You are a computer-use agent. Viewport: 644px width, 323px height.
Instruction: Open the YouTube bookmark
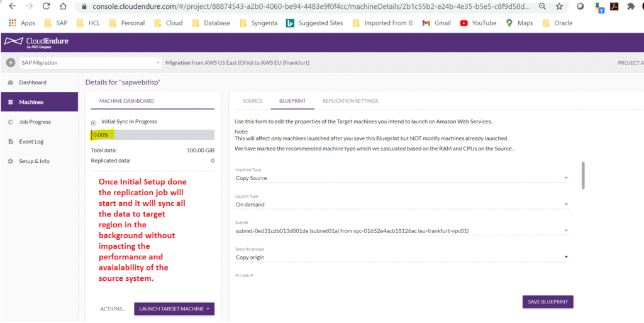tap(479, 23)
